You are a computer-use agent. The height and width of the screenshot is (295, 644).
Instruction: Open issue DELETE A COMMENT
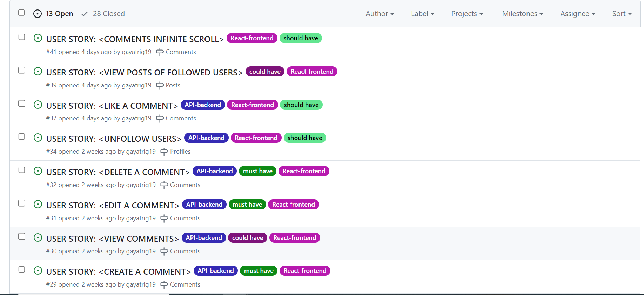118,172
